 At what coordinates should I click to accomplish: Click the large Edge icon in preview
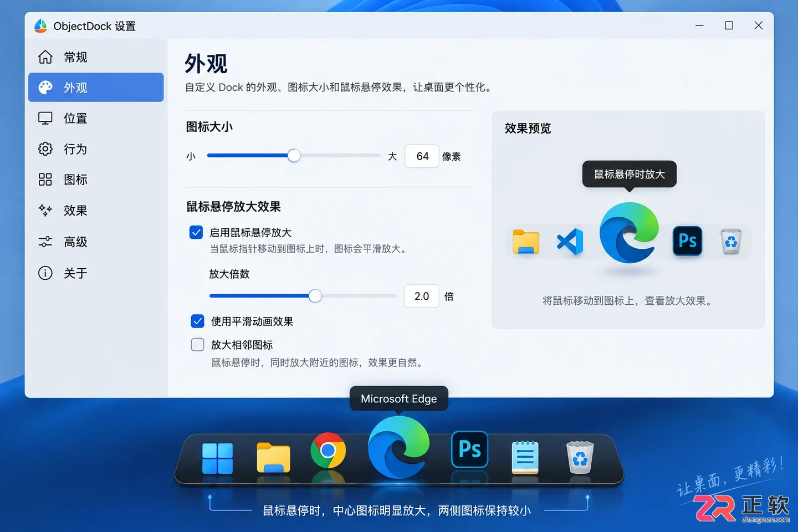629,232
